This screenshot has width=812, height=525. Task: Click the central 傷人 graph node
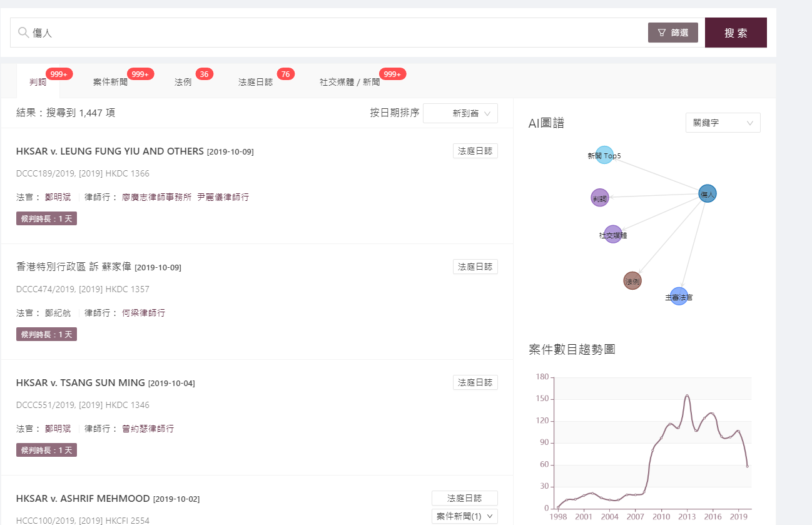[x=707, y=194]
